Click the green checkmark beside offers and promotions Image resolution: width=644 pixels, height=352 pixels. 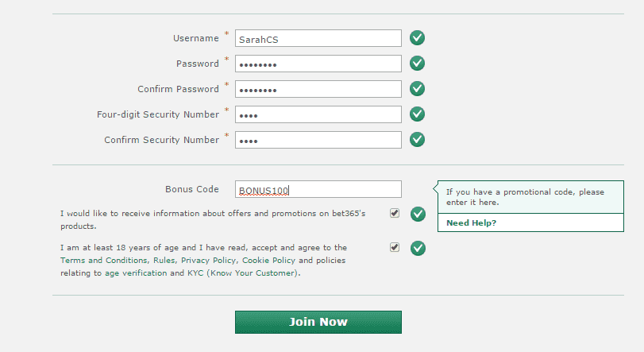[x=418, y=214]
